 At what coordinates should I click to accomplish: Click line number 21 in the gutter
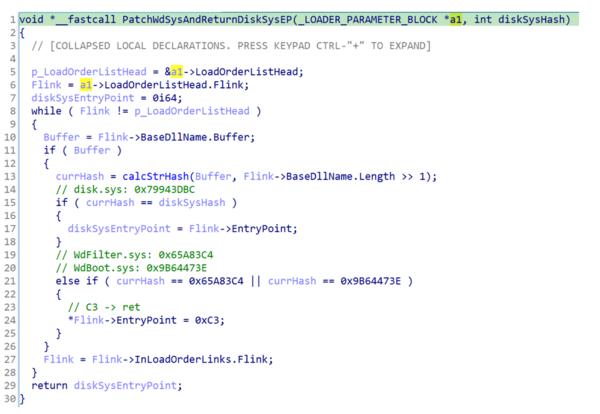point(10,281)
